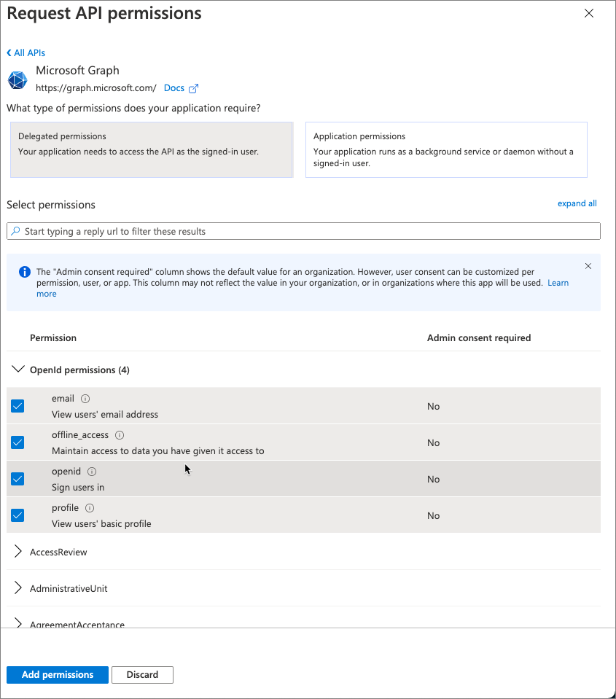
Task: Click the 'No' value in the offline_access row
Action: click(x=433, y=442)
